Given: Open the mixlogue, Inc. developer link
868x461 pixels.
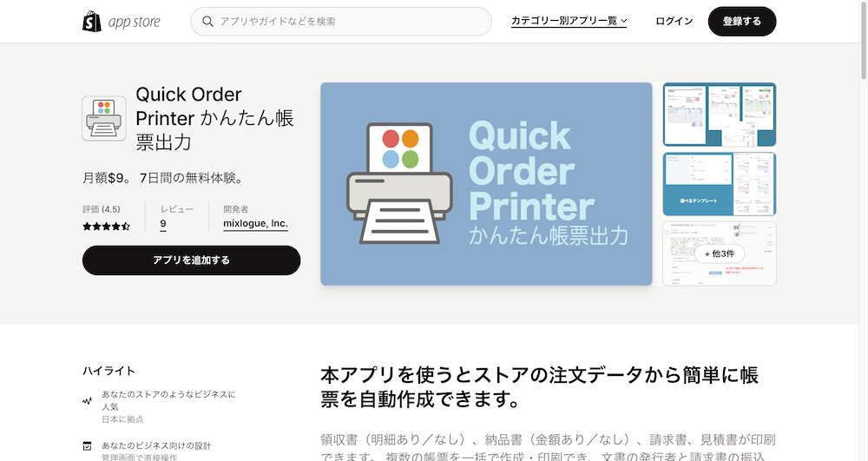Looking at the screenshot, I should click(255, 224).
